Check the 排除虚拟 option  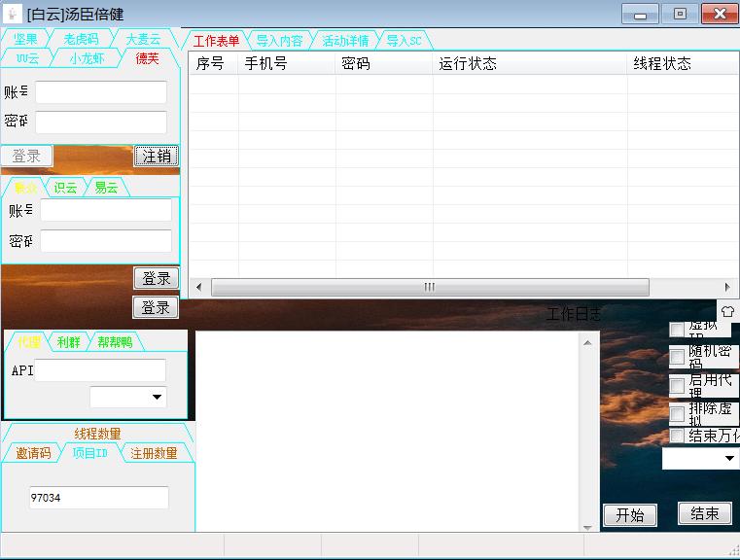pyautogui.click(x=677, y=414)
